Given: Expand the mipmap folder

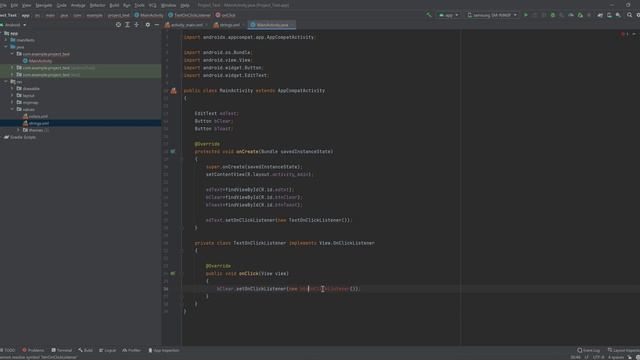Looking at the screenshot, I should pos(12,102).
